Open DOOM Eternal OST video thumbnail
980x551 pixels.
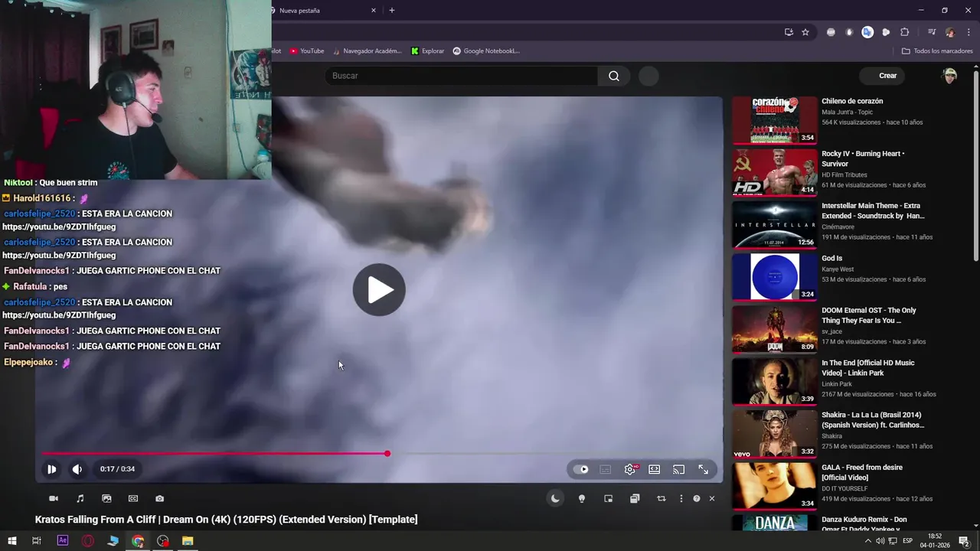(x=775, y=330)
